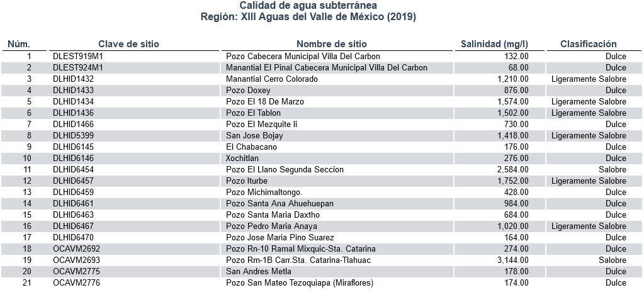Click the Salinidad (mg/l) column header
644x290 pixels.
coord(494,44)
